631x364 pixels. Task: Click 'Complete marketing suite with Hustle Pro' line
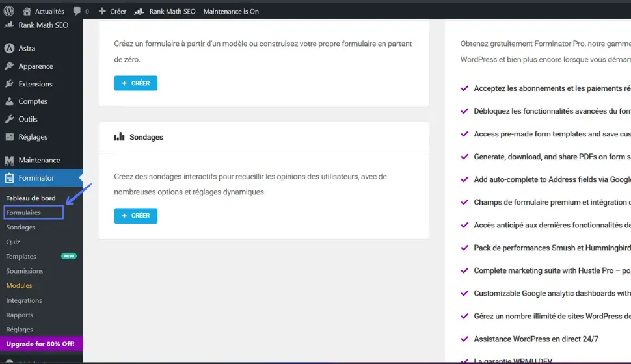(x=552, y=270)
